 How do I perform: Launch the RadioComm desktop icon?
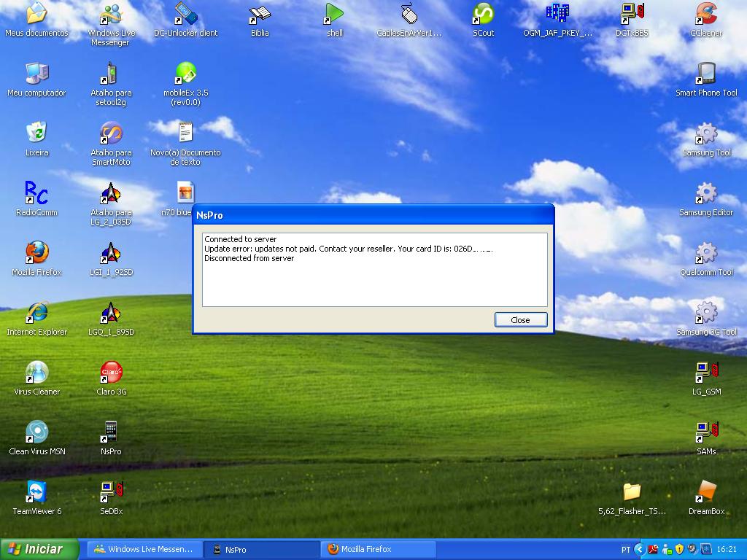pyautogui.click(x=36, y=192)
